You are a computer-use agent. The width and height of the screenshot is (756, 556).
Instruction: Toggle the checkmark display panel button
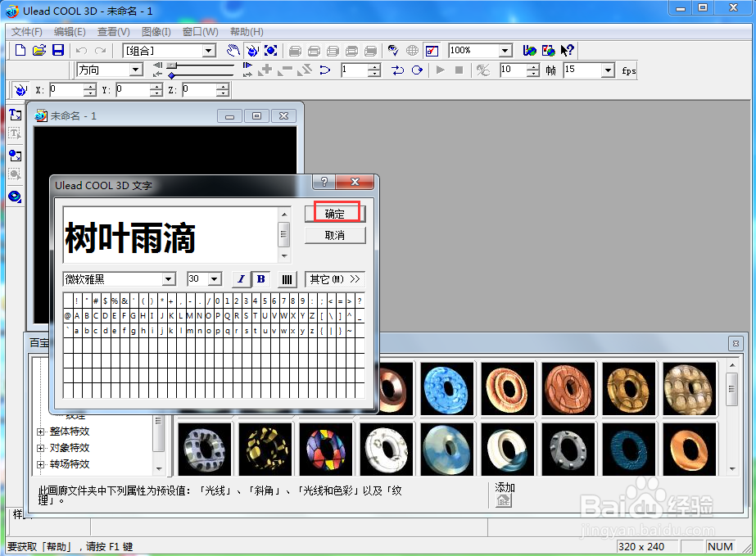432,50
